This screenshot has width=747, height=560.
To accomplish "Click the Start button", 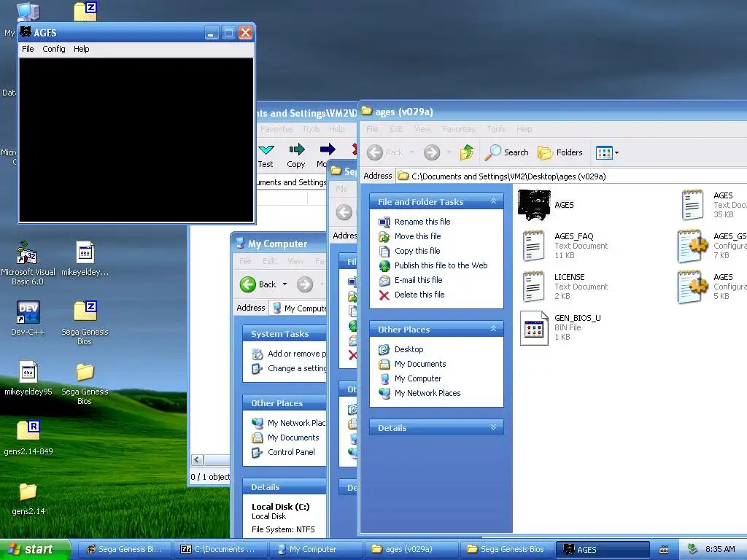I will coord(35,549).
